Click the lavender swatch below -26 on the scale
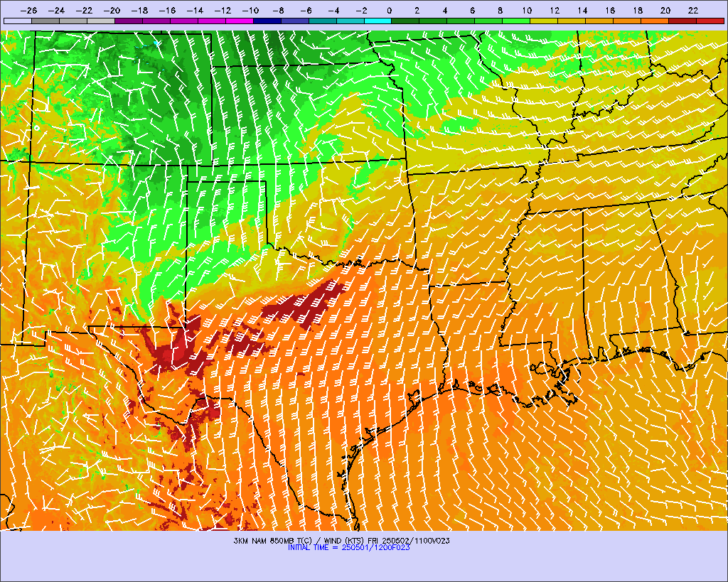This screenshot has height=582, width=728. click(18, 21)
